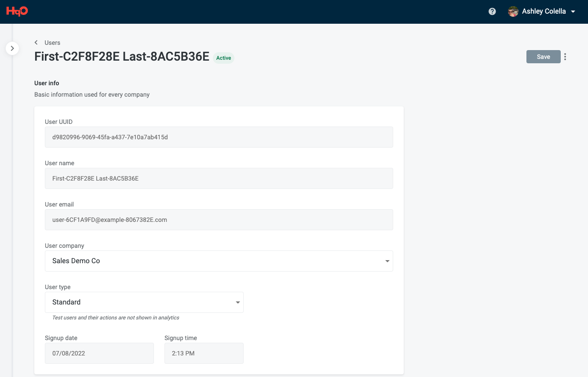Expand the collapsed sidebar with chevron
This screenshot has height=377, width=588.
coord(12,48)
